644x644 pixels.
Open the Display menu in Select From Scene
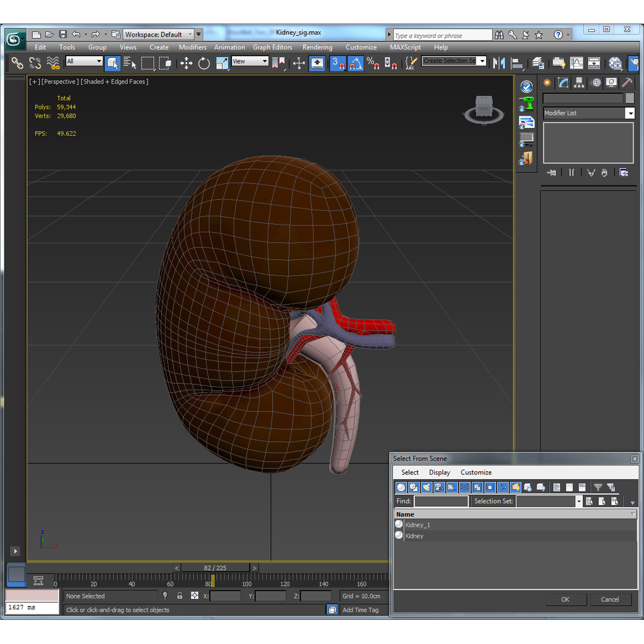tap(440, 472)
